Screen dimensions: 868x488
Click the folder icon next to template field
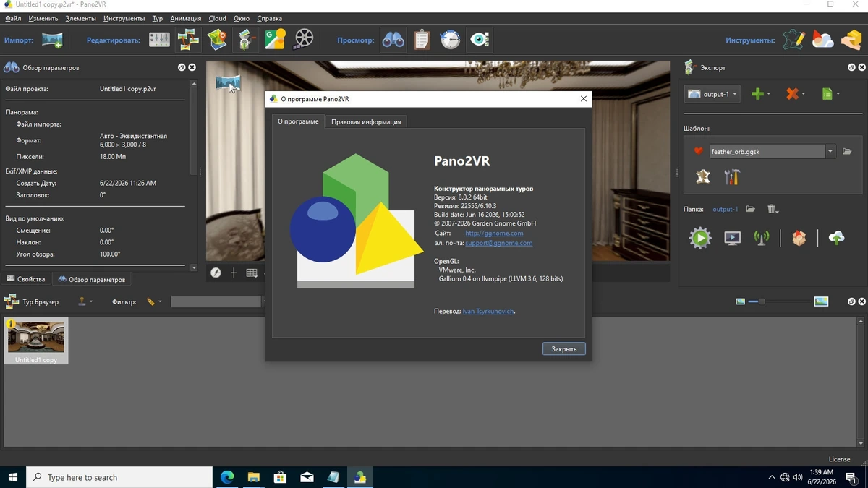(847, 151)
